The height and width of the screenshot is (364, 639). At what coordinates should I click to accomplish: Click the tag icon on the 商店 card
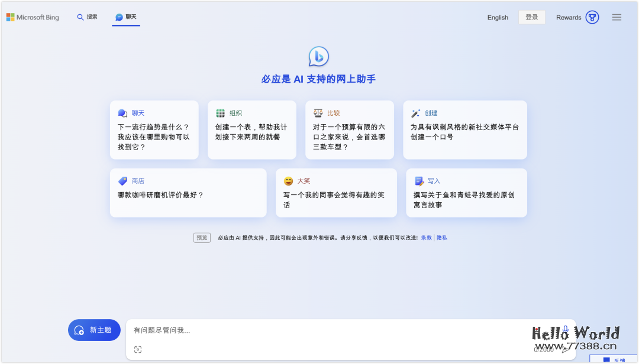(122, 181)
